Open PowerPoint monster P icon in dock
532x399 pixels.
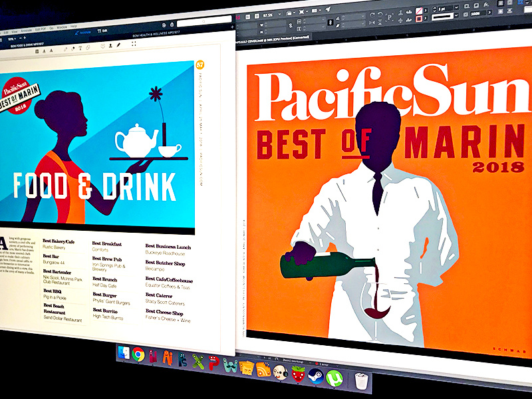click(213, 364)
